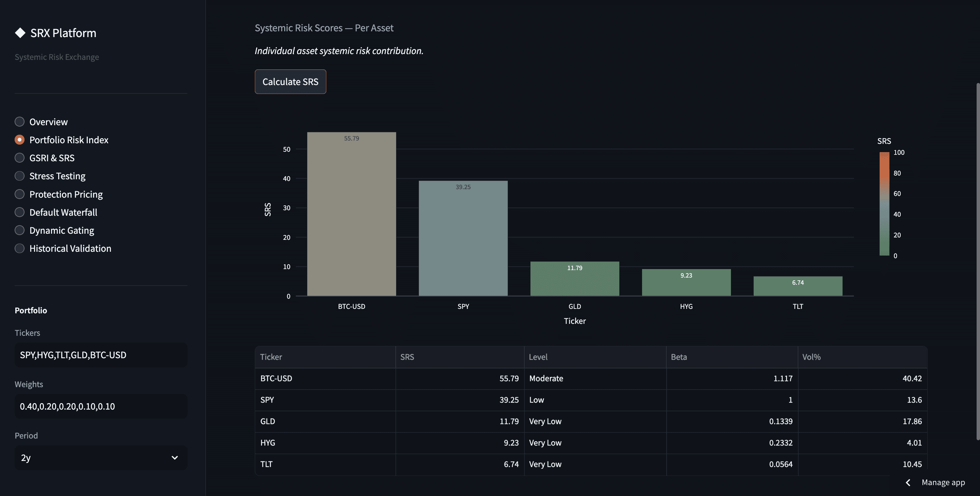The width and height of the screenshot is (980, 496).
Task: Switch to Default Waterfall page
Action: (63, 212)
